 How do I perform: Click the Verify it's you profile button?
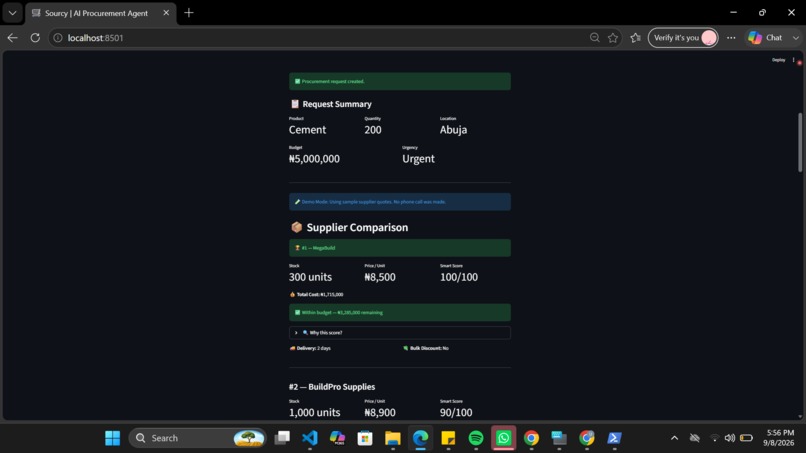coord(683,38)
